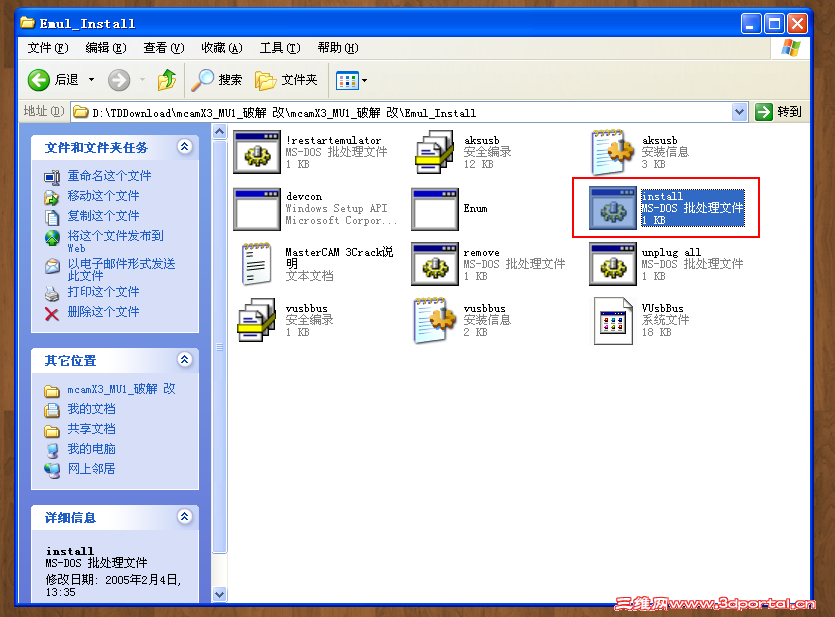Click the Move this file task icon

[x=52, y=197]
